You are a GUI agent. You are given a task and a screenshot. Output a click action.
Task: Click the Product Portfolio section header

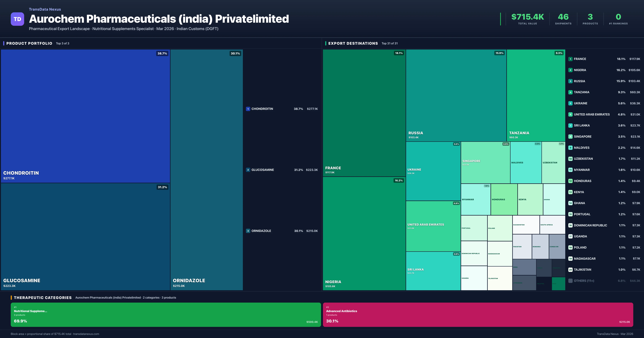(29, 43)
